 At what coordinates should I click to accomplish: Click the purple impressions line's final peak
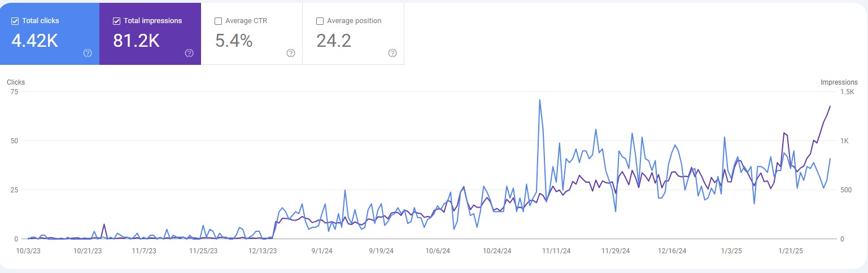coord(830,106)
